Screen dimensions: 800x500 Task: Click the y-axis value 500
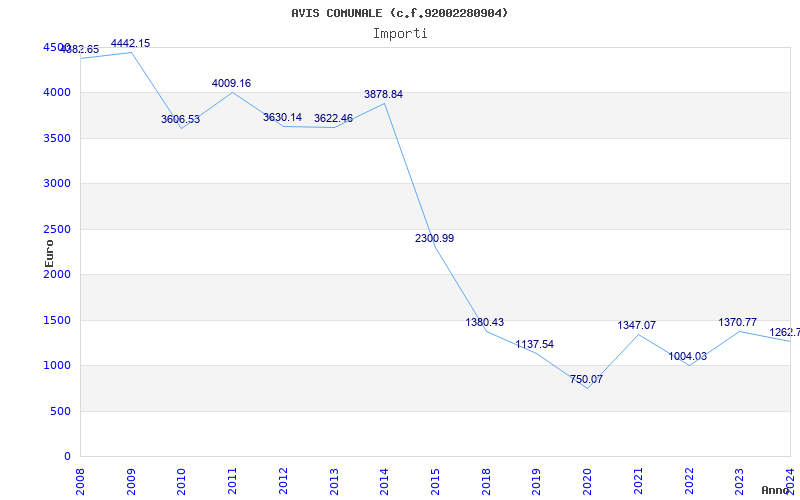coord(61,411)
